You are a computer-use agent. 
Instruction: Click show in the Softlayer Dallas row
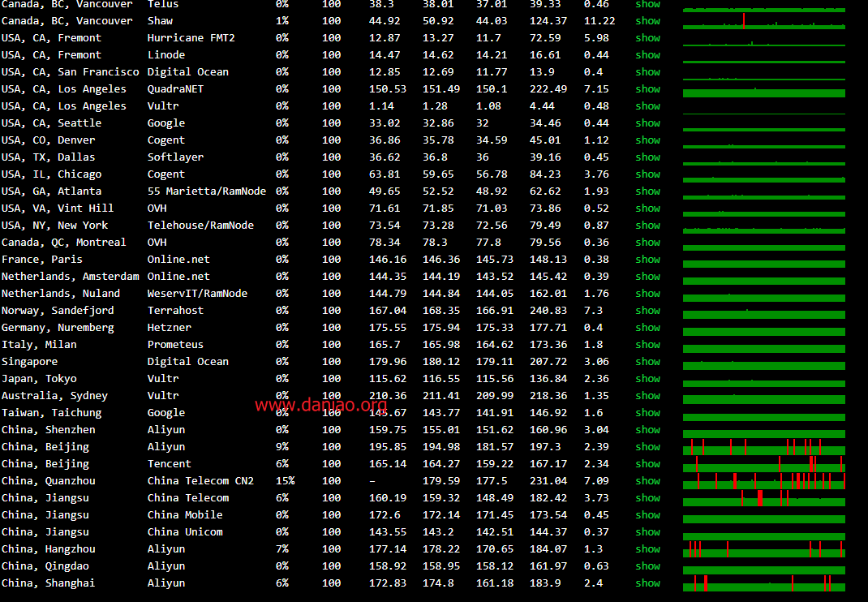[647, 157]
